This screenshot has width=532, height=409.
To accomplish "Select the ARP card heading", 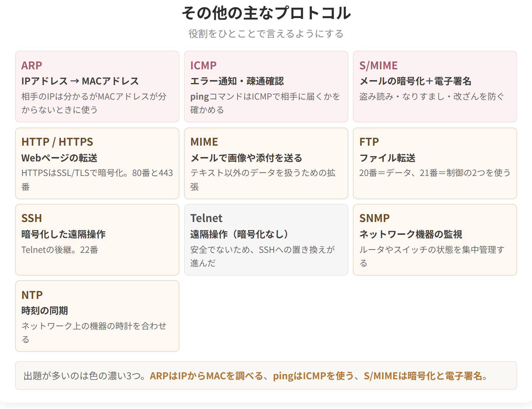I will click(x=32, y=66).
